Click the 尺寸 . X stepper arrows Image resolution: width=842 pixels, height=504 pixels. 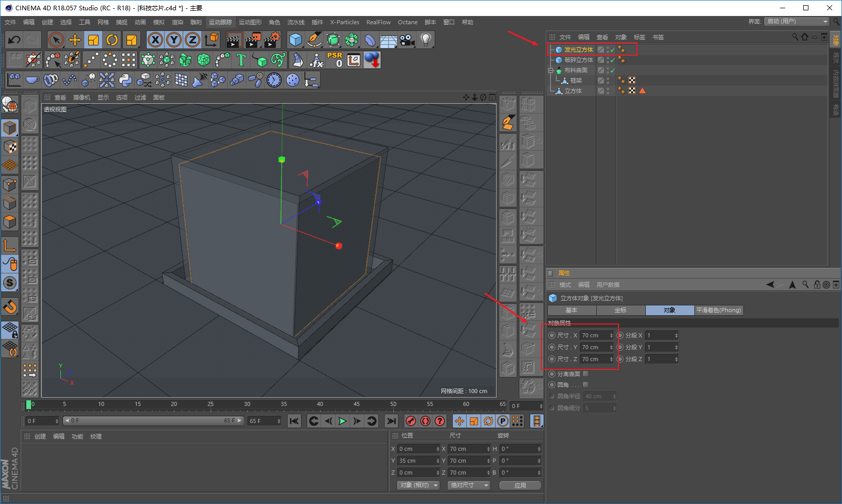pos(611,335)
